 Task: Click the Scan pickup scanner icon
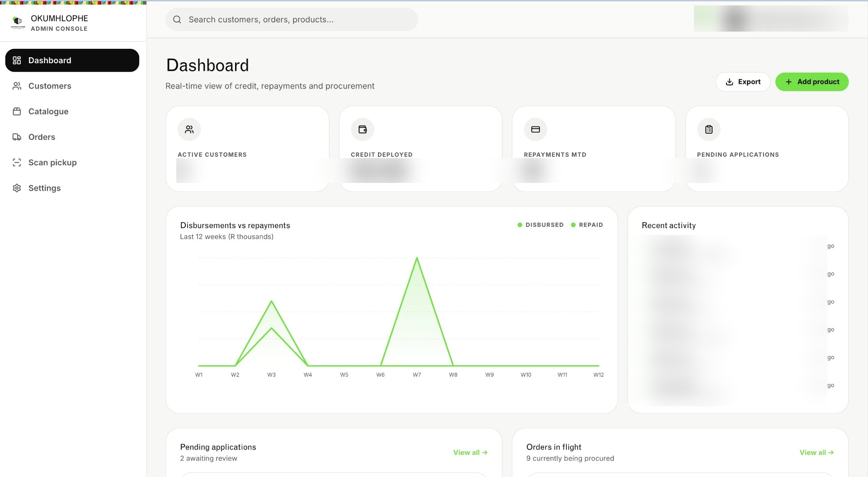[x=17, y=162]
